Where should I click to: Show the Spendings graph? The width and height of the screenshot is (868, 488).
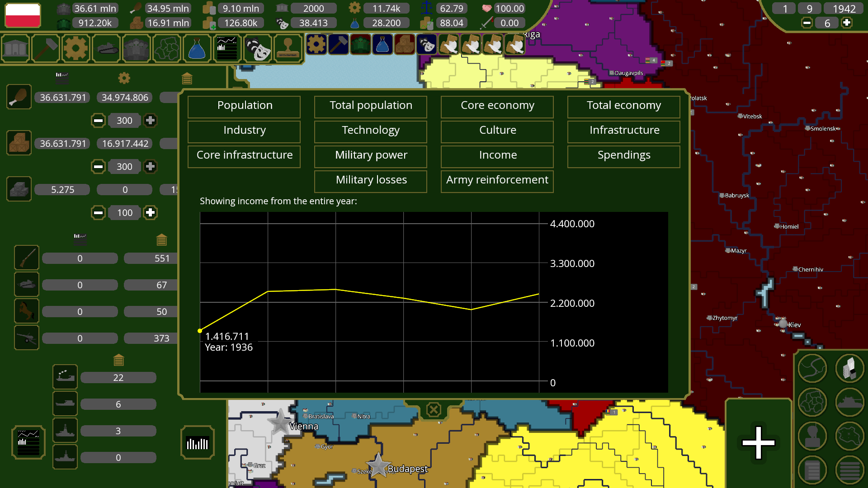pos(624,155)
